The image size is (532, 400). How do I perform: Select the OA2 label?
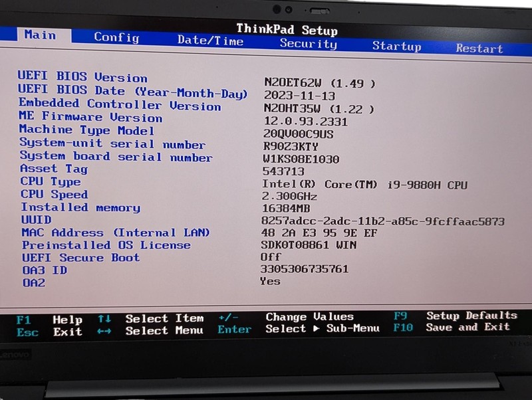34,282
